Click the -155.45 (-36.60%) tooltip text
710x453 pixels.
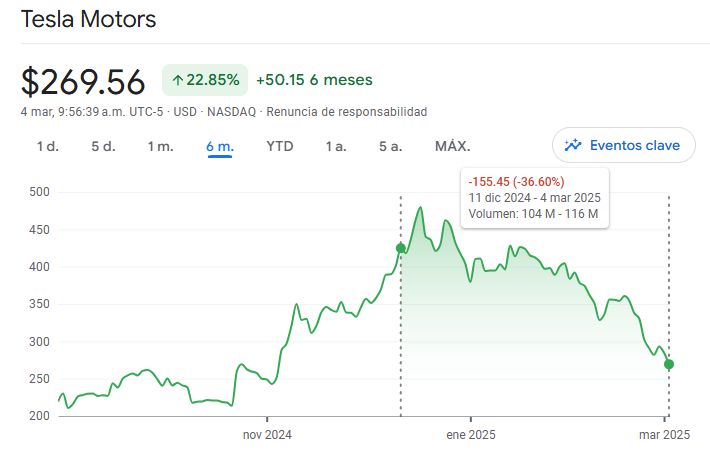pos(516,182)
